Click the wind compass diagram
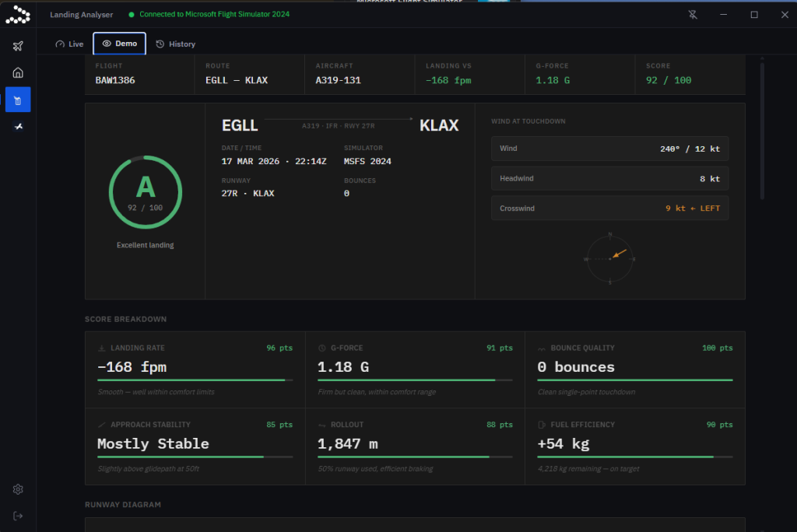The height and width of the screenshot is (532, 797). [610, 259]
